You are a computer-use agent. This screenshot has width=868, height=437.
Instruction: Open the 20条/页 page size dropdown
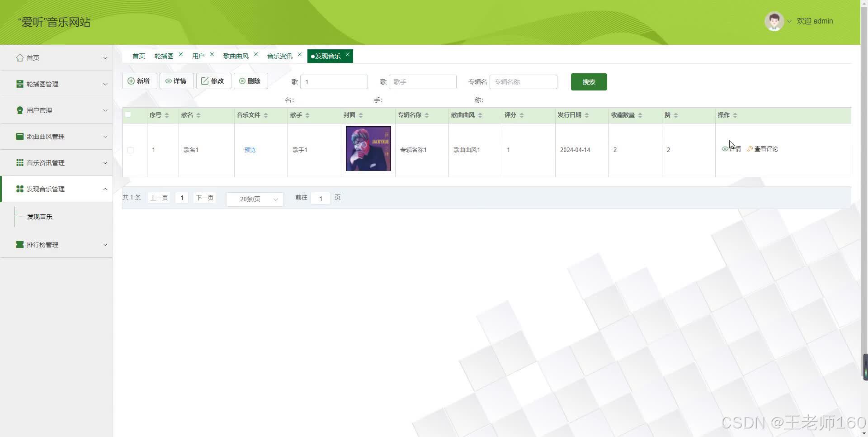click(x=255, y=199)
